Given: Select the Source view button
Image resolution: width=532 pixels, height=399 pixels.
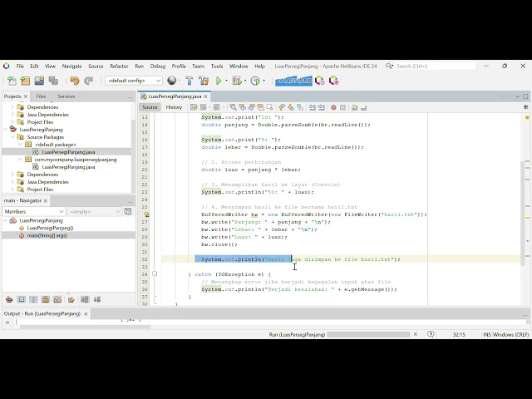Looking at the screenshot, I should pyautogui.click(x=150, y=107).
